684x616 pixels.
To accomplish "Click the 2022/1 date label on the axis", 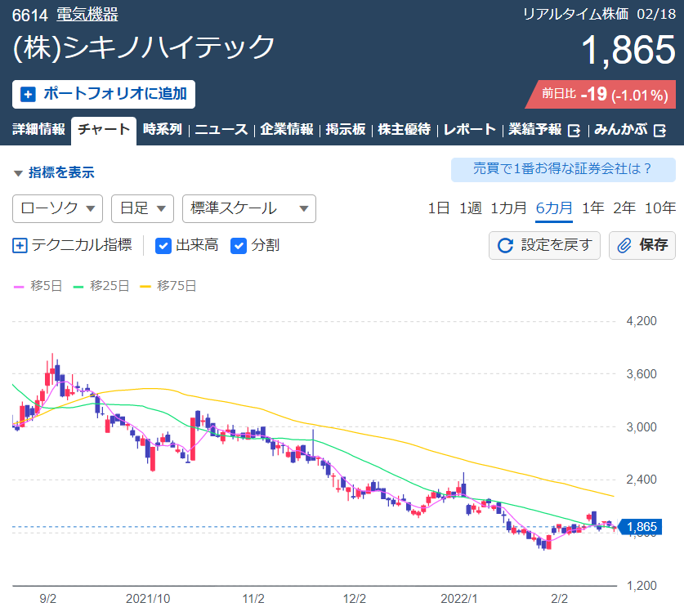I will (459, 599).
